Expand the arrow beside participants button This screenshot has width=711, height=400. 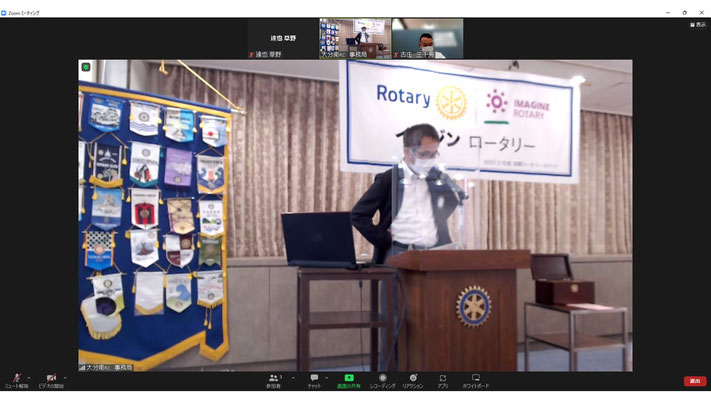[x=293, y=378]
